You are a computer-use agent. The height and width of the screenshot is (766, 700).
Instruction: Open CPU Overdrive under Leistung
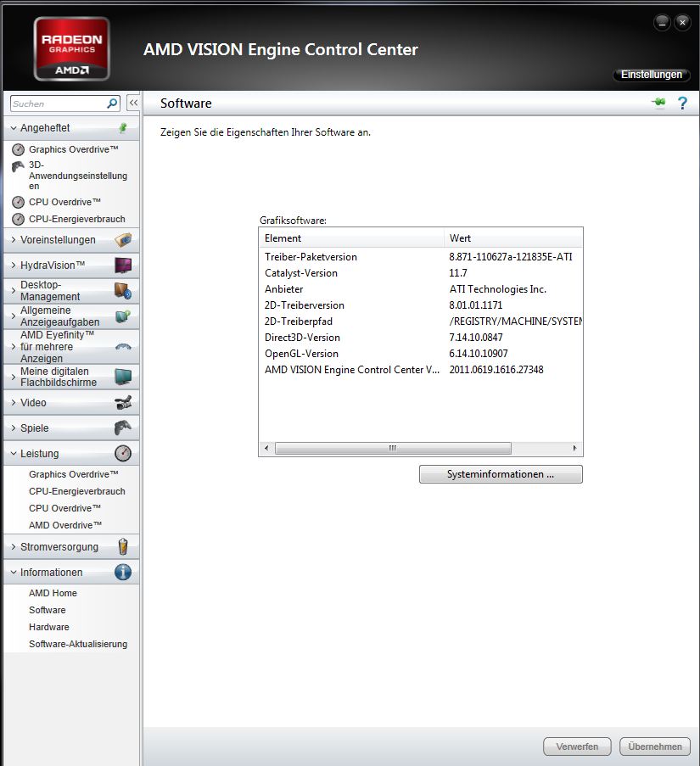point(64,508)
